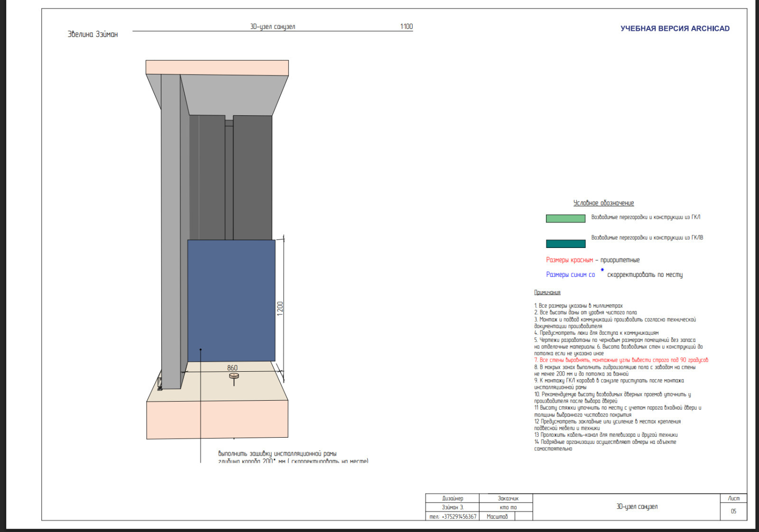The height and width of the screenshot is (532, 759).
Task: Click the 1:100 scale label
Action: point(407,27)
